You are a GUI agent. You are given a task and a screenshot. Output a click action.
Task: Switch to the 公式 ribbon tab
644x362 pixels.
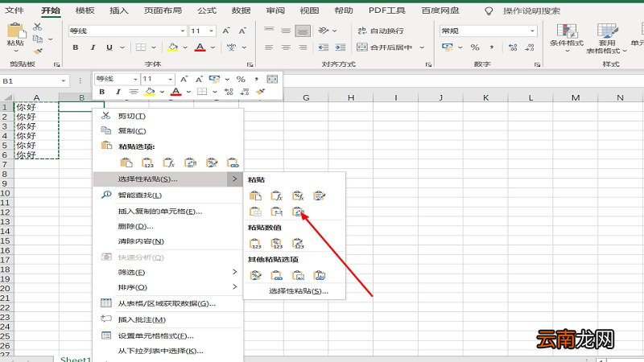207,10
